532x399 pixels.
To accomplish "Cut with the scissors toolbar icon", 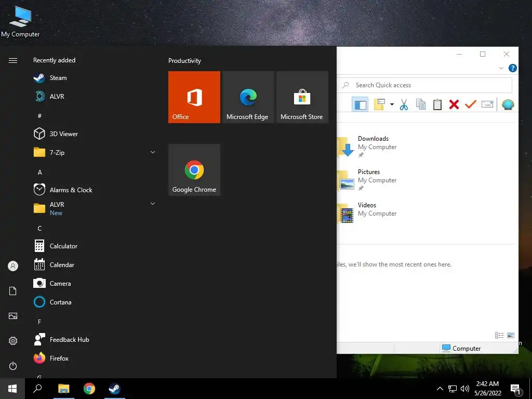I will point(404,104).
